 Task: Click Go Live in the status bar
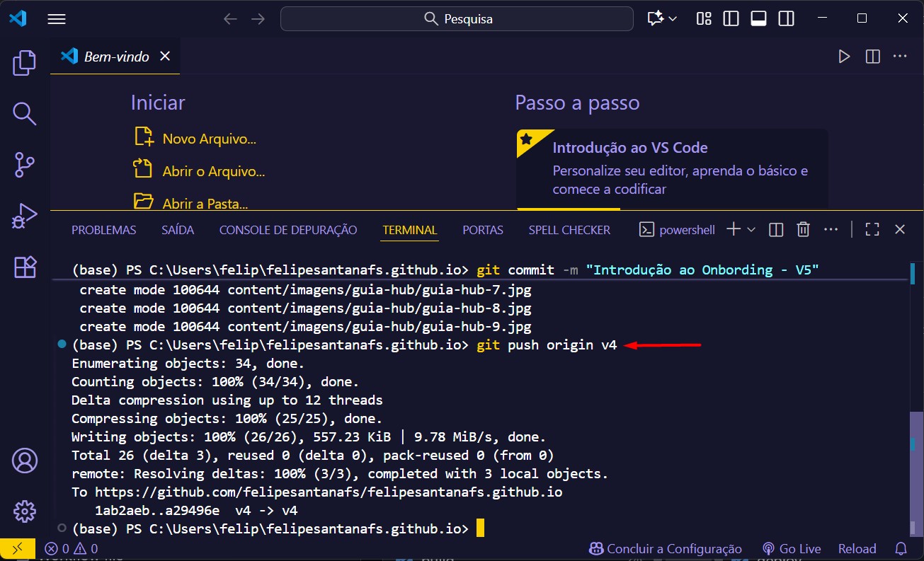pos(792,549)
